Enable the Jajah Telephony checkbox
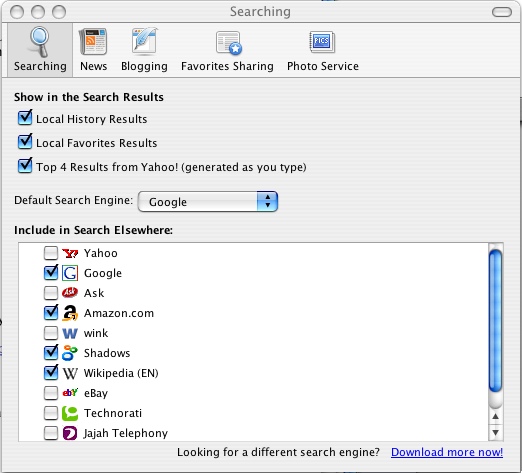Screen dimensions: 522x473 51,433
